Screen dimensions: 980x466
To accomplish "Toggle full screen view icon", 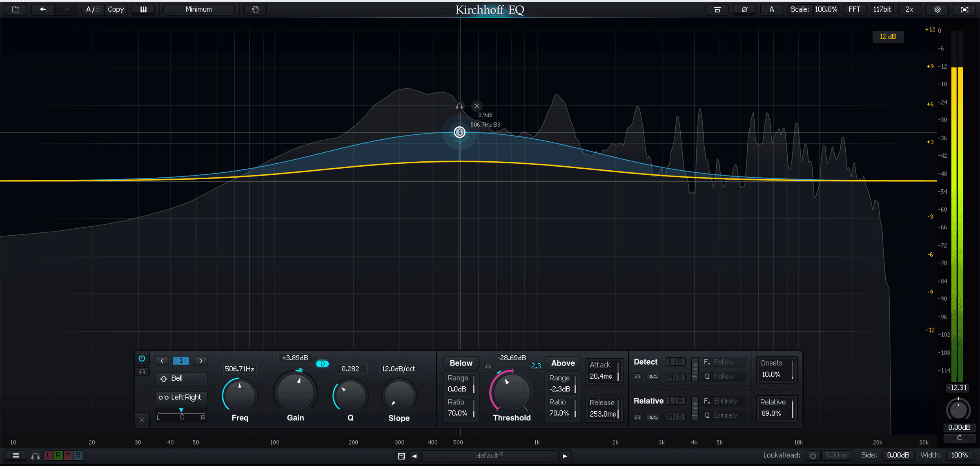I will (964, 9).
